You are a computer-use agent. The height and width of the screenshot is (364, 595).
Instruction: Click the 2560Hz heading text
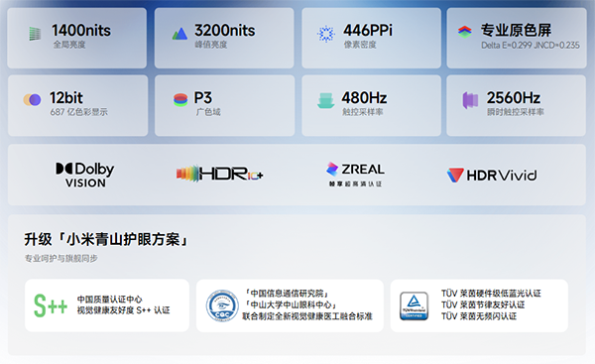514,97
